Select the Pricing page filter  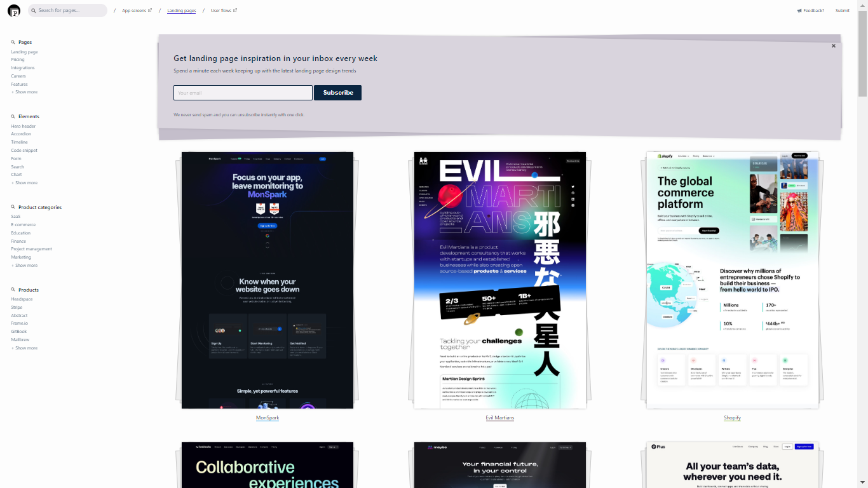coord(18,60)
